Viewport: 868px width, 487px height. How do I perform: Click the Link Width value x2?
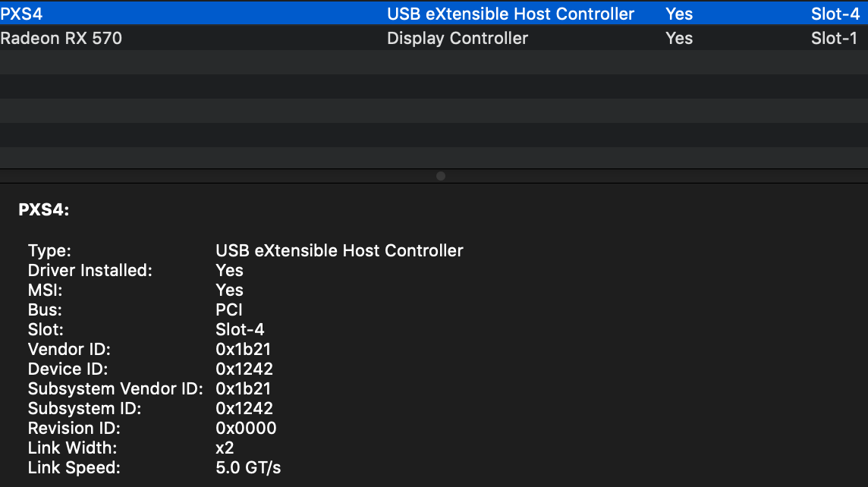click(225, 448)
